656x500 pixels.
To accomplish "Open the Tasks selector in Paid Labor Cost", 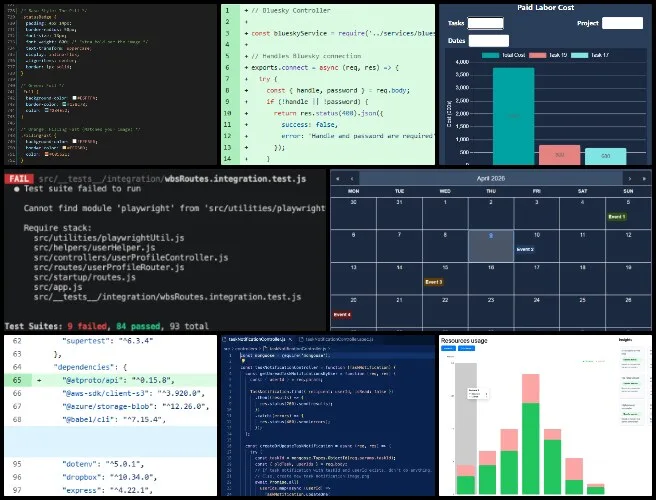I will 485,22.
